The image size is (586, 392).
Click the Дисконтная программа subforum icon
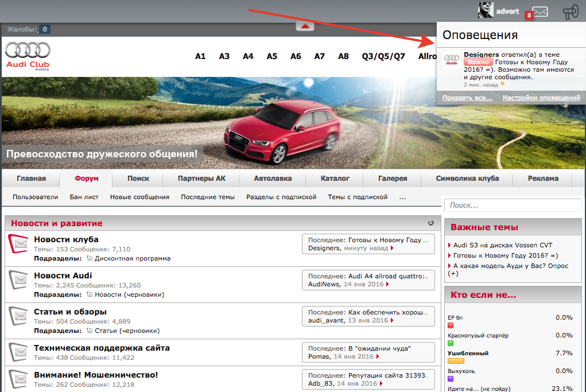point(90,258)
